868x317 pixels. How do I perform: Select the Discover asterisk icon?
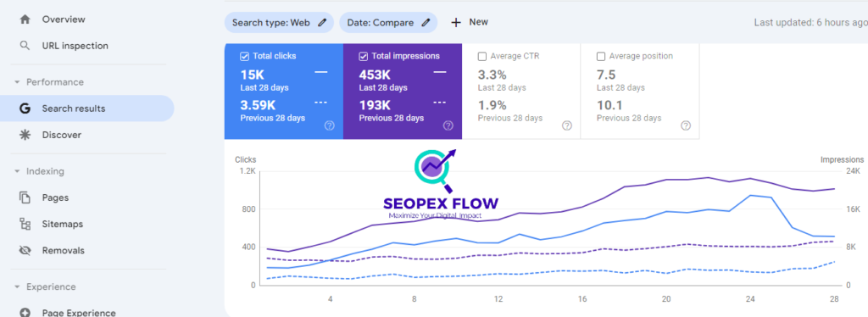[x=25, y=135]
